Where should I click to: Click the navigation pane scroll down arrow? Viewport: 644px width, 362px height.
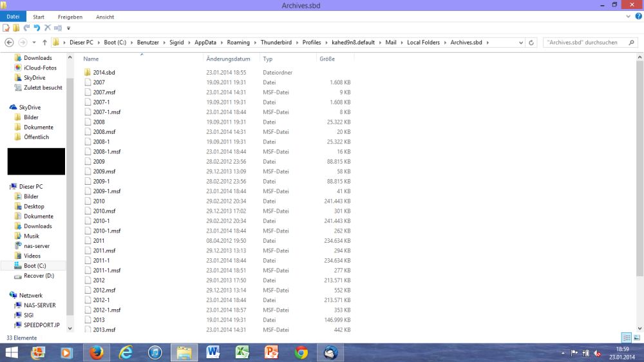click(x=70, y=329)
